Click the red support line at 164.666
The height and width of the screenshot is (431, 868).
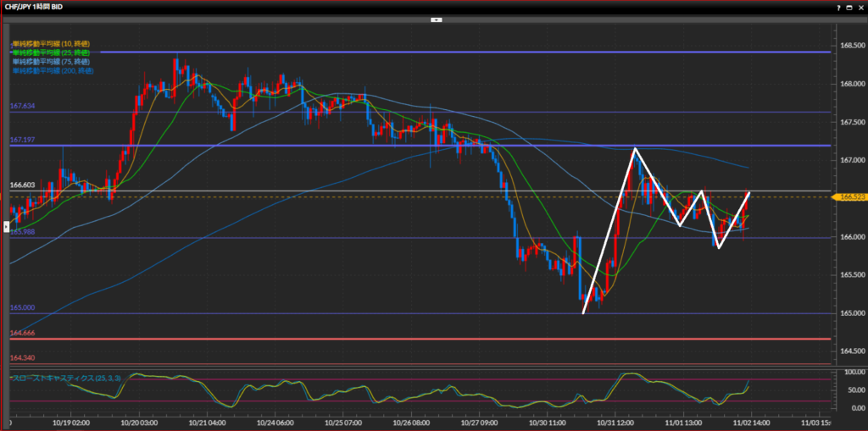point(339,339)
